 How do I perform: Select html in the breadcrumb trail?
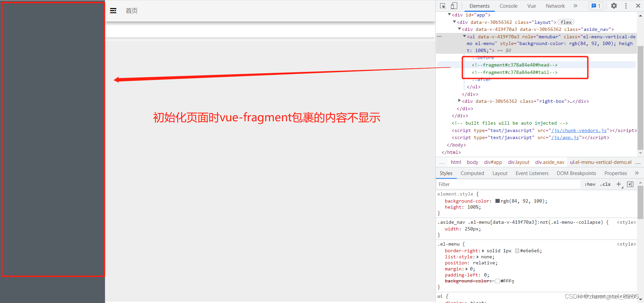[x=456, y=162]
